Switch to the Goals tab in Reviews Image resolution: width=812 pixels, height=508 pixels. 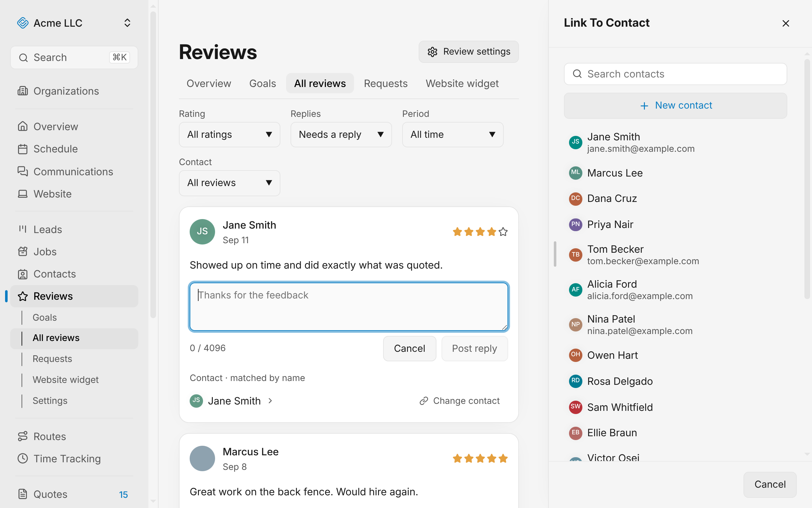coord(262,83)
